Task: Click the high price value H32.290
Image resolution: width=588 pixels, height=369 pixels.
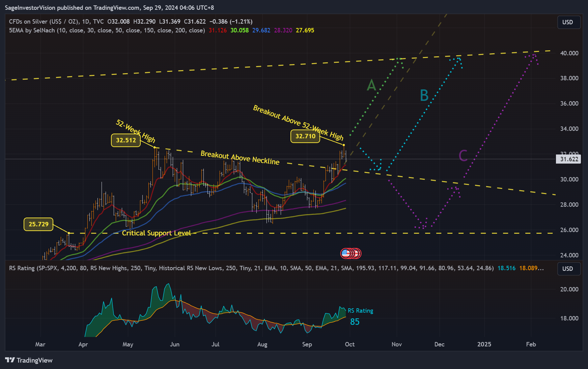Action: pyautogui.click(x=144, y=22)
